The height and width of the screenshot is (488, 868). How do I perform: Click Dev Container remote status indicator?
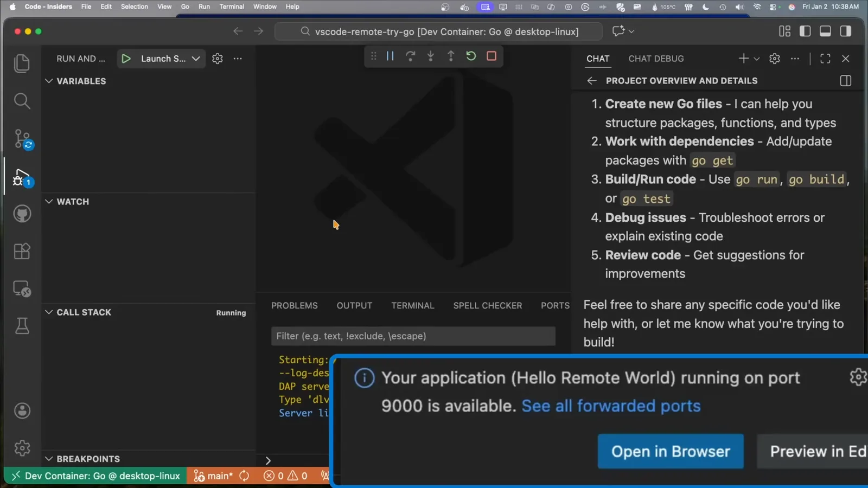click(95, 476)
